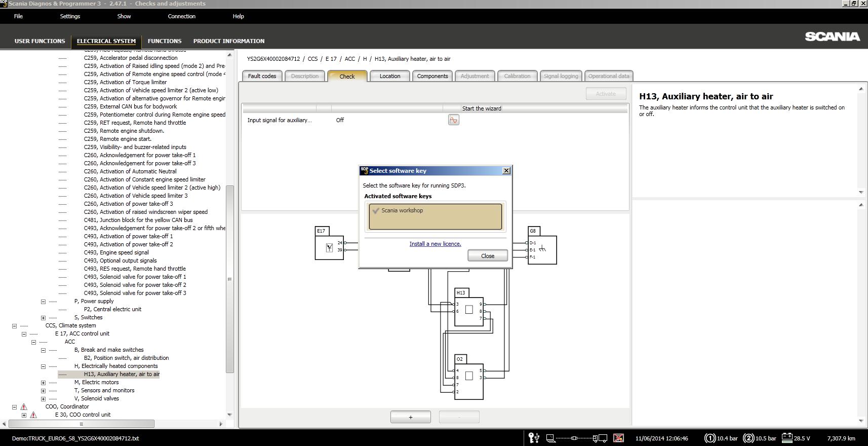Click the warning icon beside E 30, COO control unit
Viewport: 868px width, 446px height.
point(33,415)
